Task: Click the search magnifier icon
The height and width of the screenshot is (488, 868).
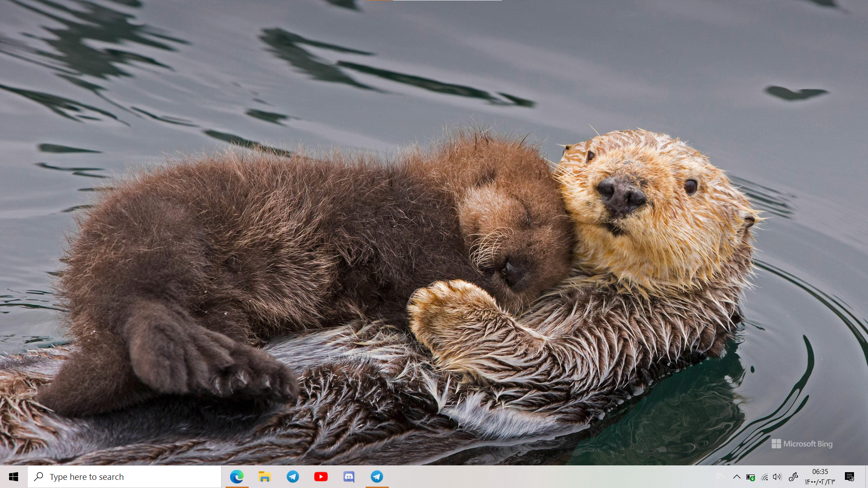Action: pos(39,477)
